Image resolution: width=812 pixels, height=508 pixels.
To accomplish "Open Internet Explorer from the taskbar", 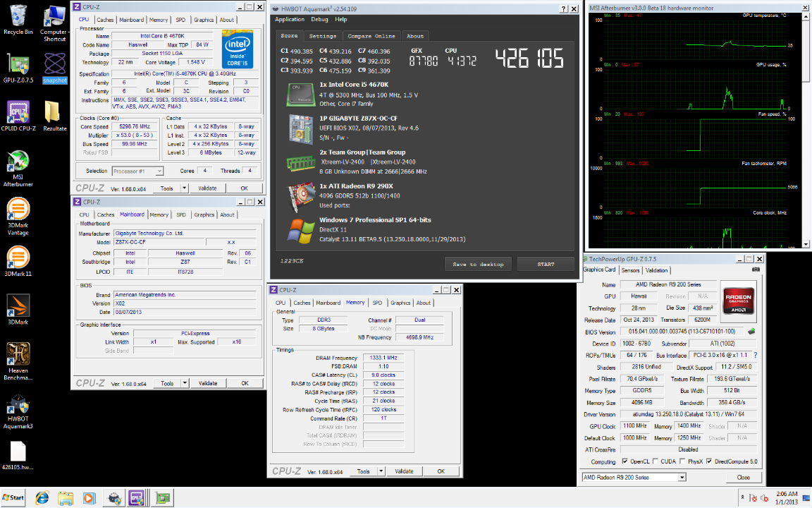I will [x=42, y=498].
